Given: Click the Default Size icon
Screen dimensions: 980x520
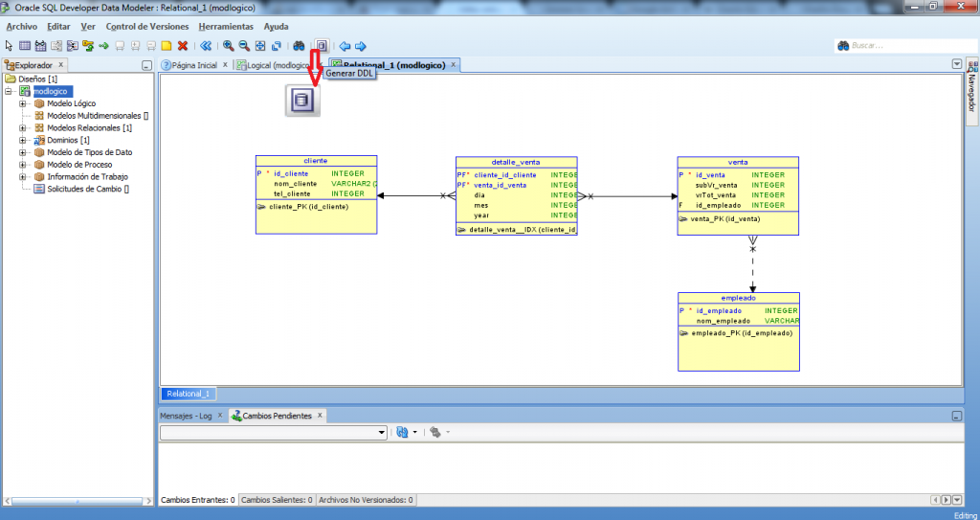Looking at the screenshot, I should point(276,46).
